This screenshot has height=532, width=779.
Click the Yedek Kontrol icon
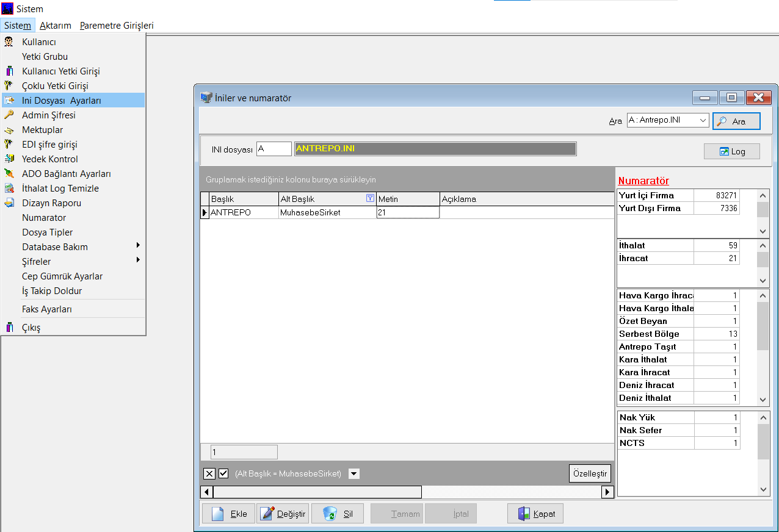(9, 159)
